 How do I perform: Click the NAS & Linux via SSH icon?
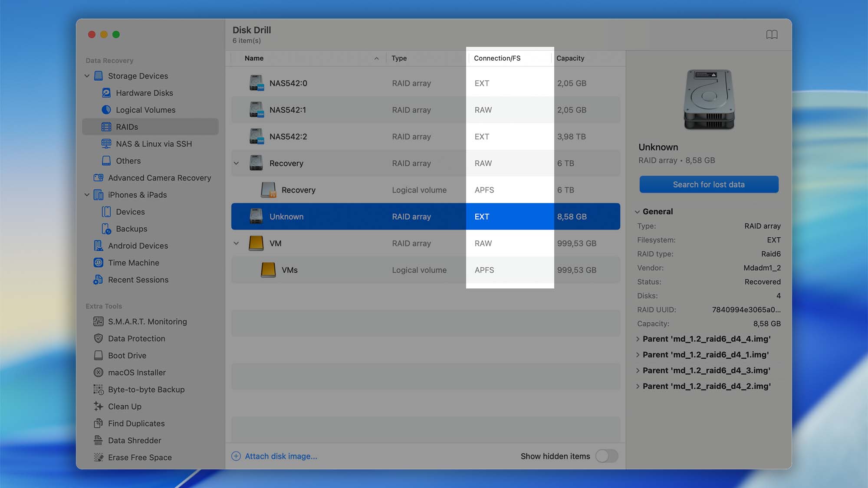click(x=106, y=144)
